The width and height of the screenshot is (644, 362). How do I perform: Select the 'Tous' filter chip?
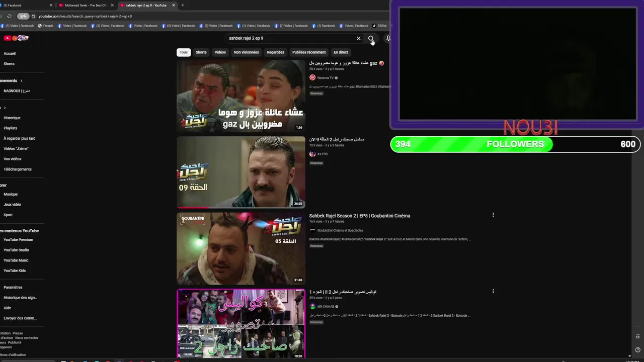(x=184, y=52)
